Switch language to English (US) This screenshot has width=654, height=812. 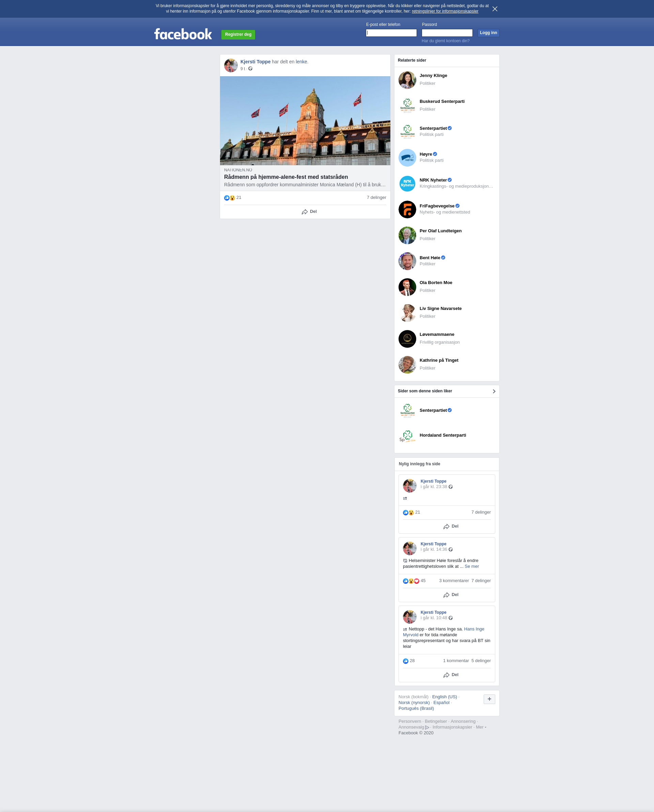[444, 697]
